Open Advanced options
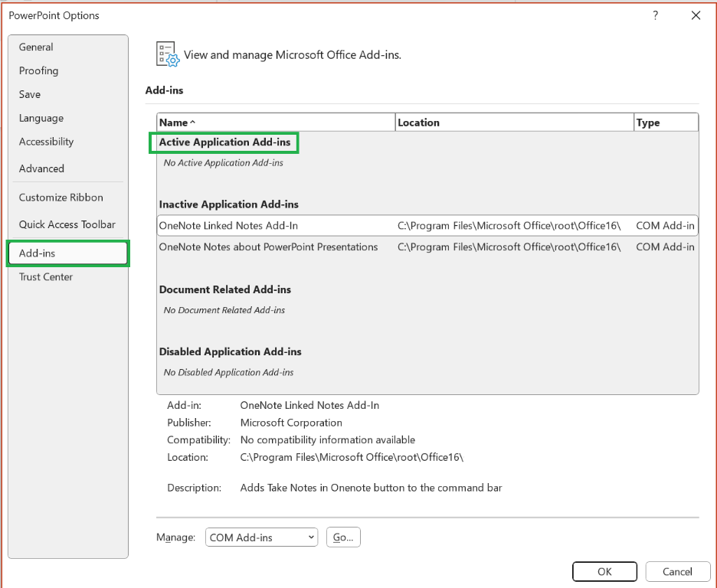717x588 pixels. coord(41,168)
